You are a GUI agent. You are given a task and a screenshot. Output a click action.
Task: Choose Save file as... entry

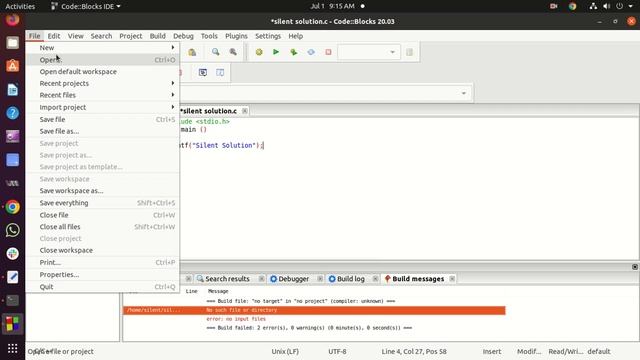(x=102, y=131)
